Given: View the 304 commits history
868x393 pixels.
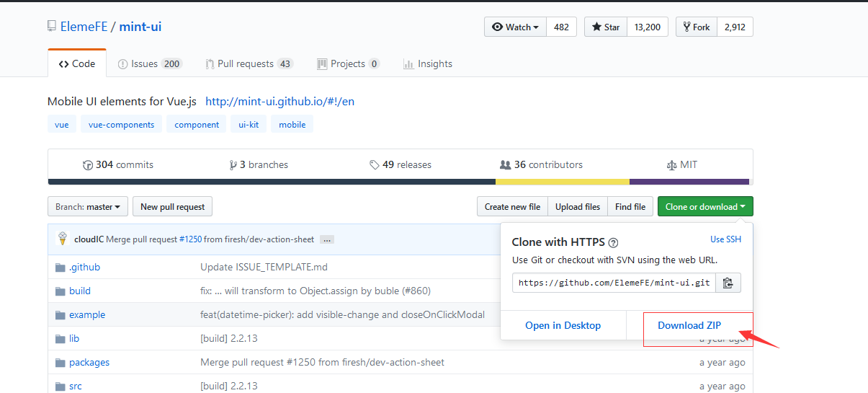Looking at the screenshot, I should point(118,164).
